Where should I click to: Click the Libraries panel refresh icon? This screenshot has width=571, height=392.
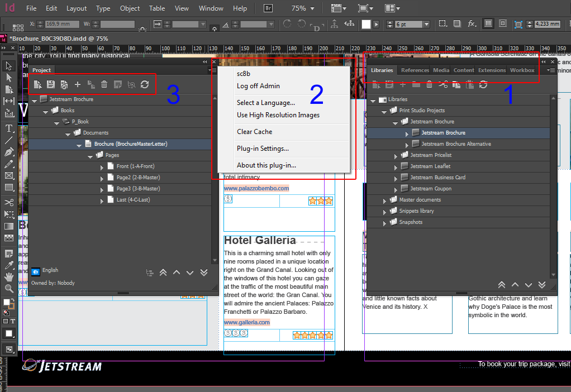click(x=483, y=84)
